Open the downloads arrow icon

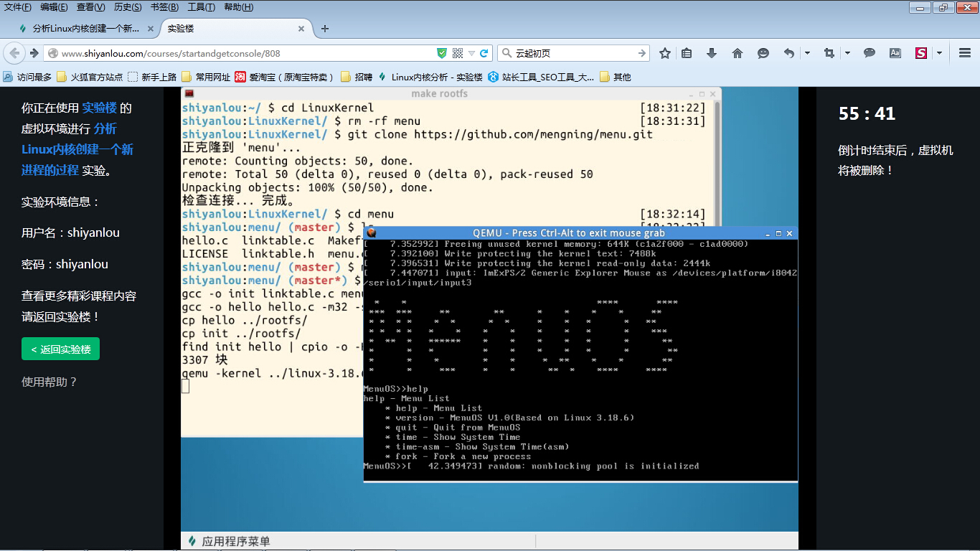[712, 53]
